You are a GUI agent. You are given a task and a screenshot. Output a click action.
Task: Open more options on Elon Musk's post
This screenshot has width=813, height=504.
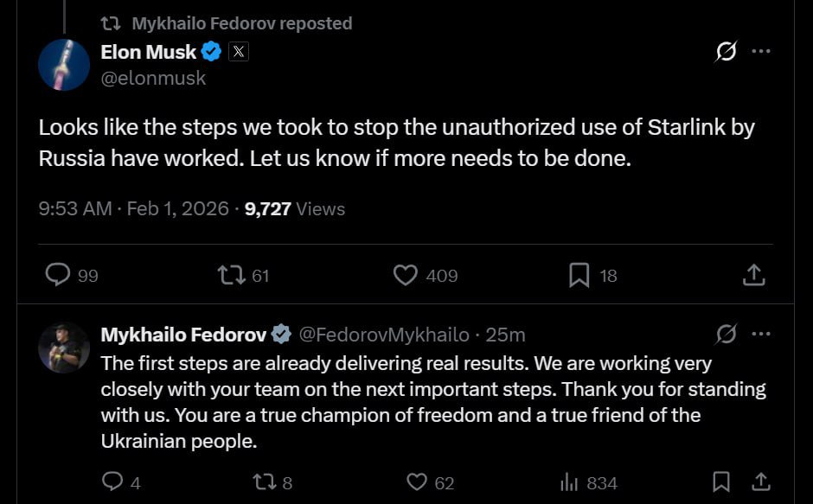761,52
